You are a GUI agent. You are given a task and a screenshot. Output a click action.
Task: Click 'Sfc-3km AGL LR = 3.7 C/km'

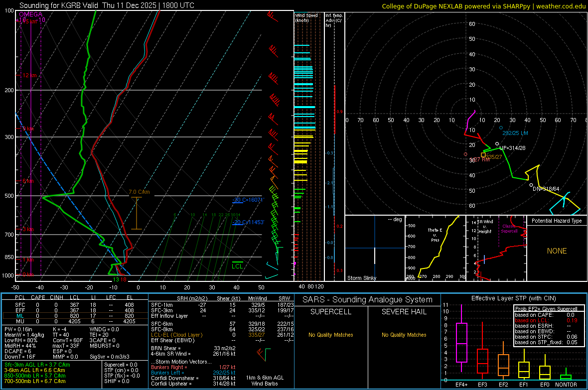click(x=37, y=365)
